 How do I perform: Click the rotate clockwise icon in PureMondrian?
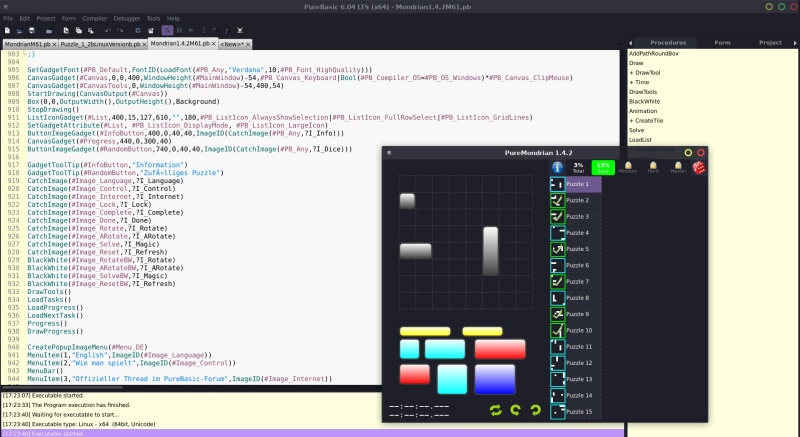535,410
